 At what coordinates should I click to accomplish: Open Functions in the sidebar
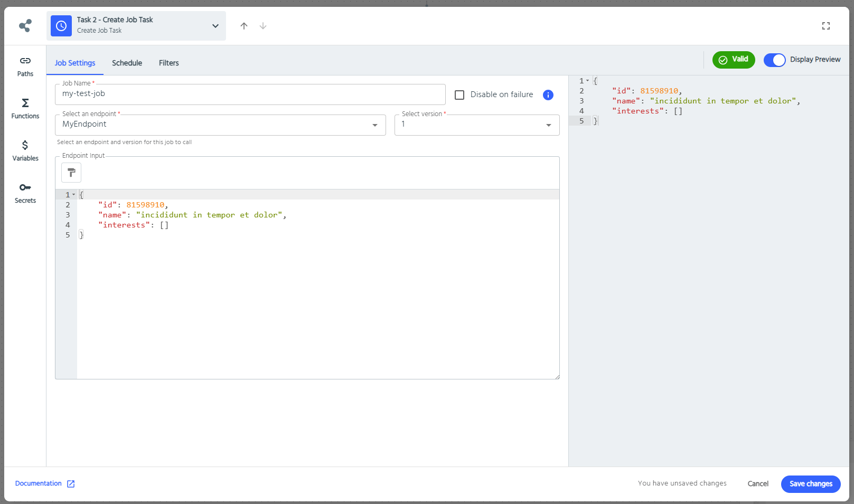pyautogui.click(x=25, y=109)
